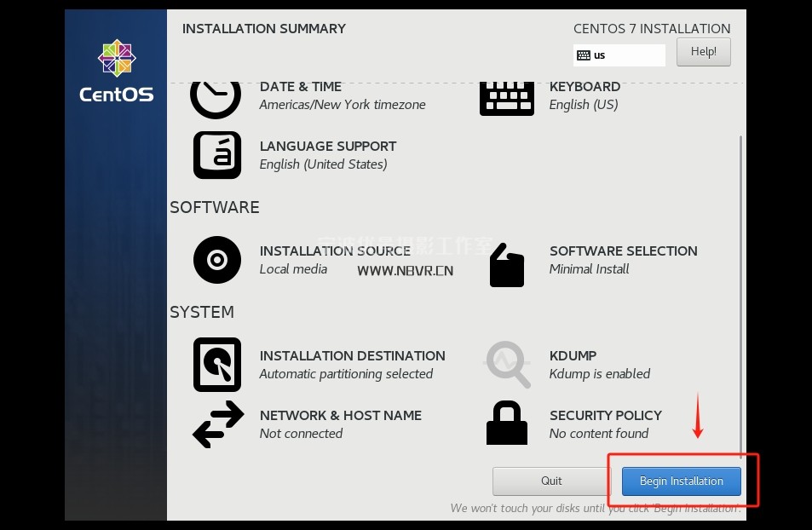The image size is (812, 530).
Task: Select INSTALLATION DESTINATION heading
Action: (353, 355)
